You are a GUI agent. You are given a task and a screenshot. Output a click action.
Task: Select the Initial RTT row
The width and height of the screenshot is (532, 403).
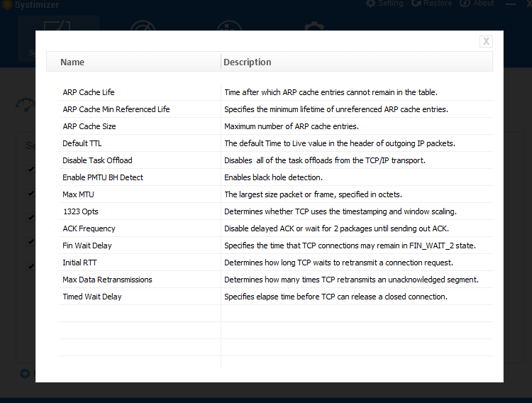[275, 263]
